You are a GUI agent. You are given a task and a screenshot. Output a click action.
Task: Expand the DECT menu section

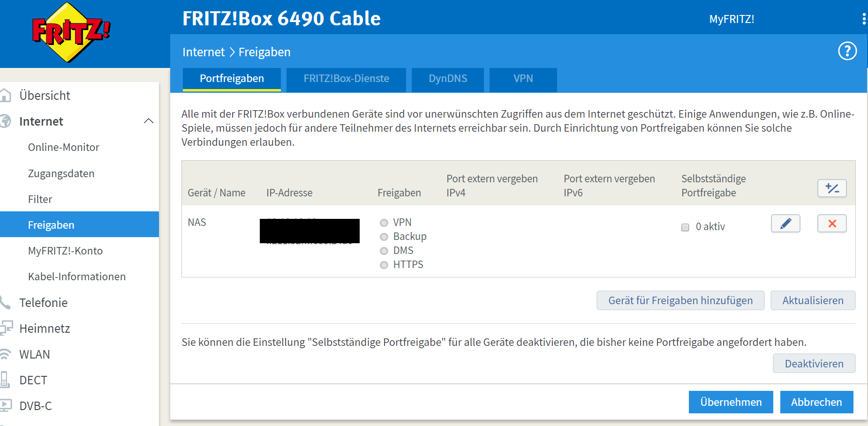(33, 380)
